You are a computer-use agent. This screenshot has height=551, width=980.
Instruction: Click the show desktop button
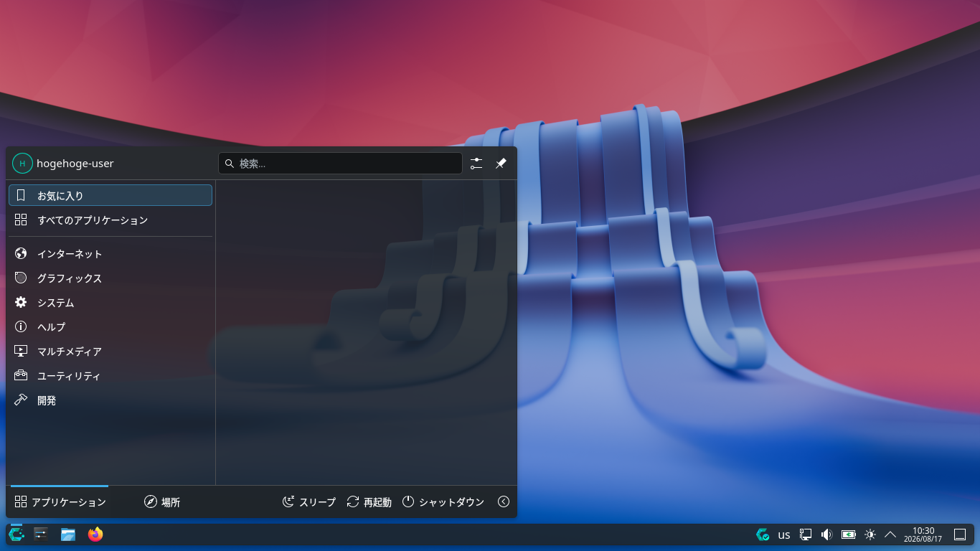[x=960, y=534]
